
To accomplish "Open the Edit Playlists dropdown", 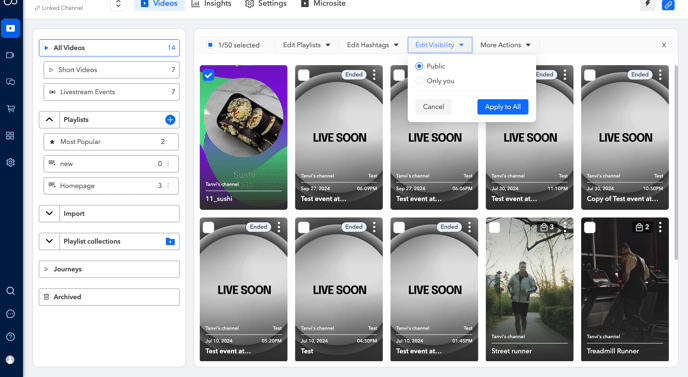I will pos(306,45).
